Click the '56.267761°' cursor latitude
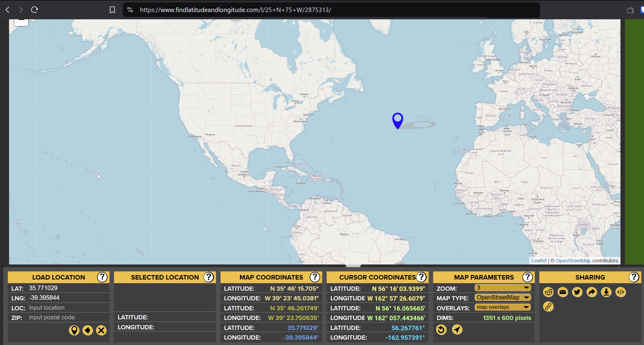This screenshot has width=644, height=345. (408, 328)
